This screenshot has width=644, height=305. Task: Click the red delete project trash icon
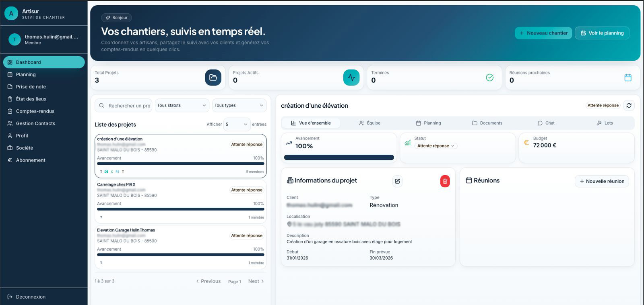click(445, 181)
